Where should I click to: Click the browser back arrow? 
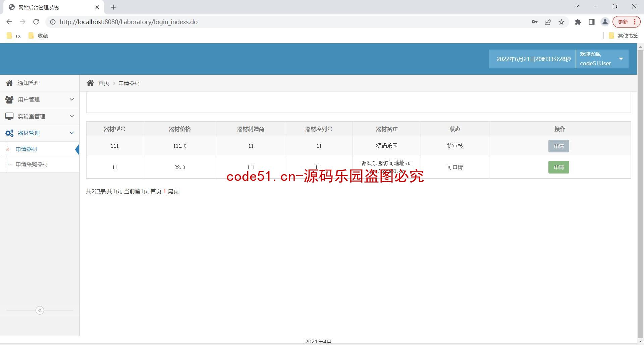click(x=9, y=22)
